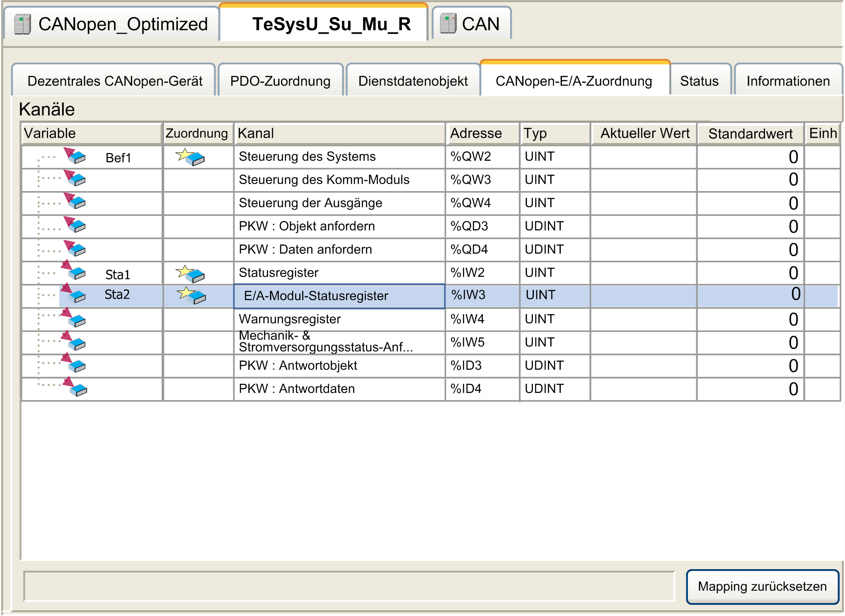The image size is (845, 616).
Task: Click the output icon for Steuerung der Ausgänge row
Action: point(75,201)
